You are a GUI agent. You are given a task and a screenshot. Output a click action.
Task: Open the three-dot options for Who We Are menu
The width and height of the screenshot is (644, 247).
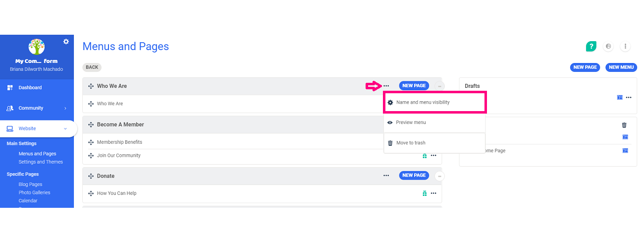(x=386, y=86)
